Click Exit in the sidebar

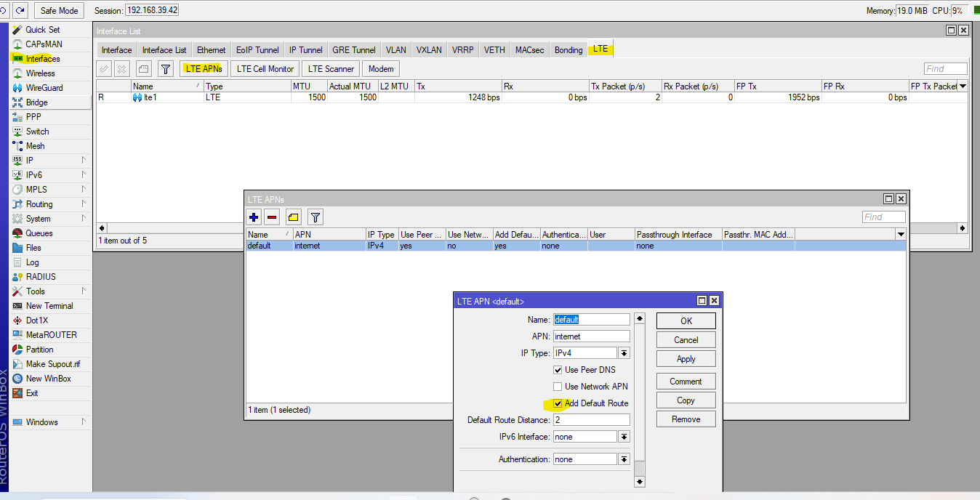[x=32, y=393]
